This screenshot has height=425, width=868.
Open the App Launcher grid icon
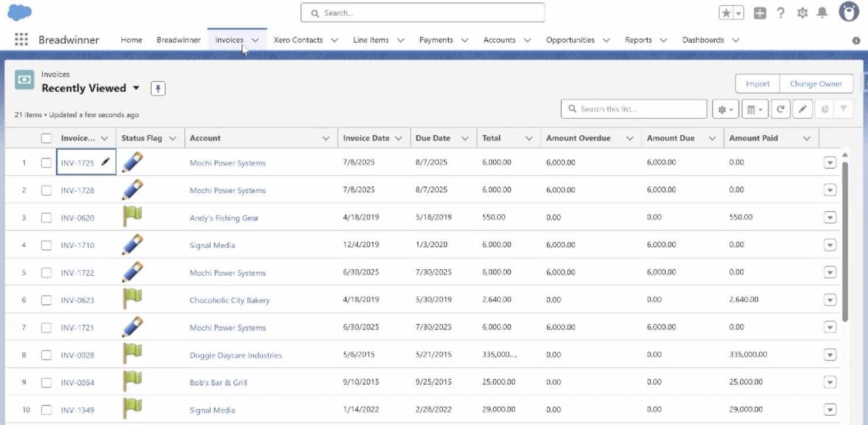click(21, 40)
